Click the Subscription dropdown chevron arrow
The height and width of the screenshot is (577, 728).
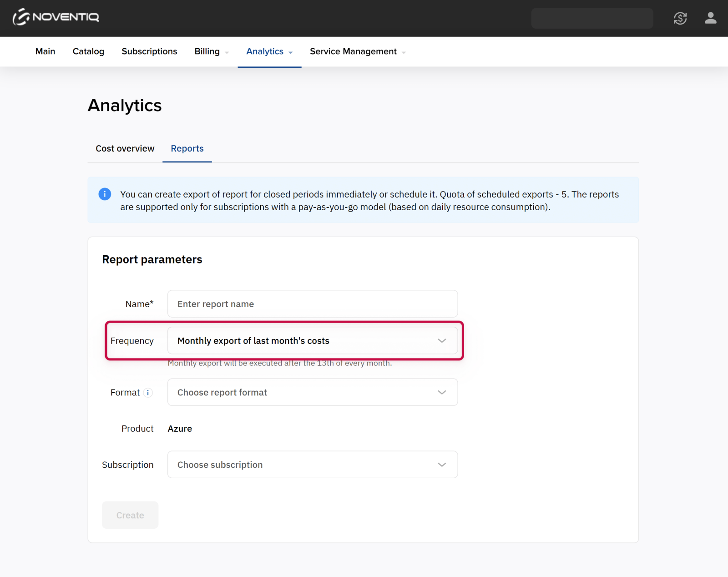click(441, 465)
